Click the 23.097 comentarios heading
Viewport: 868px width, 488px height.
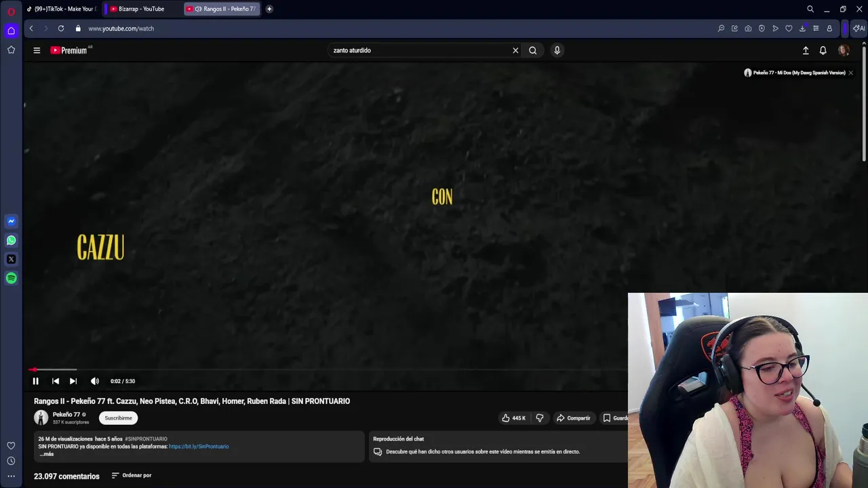(66, 476)
